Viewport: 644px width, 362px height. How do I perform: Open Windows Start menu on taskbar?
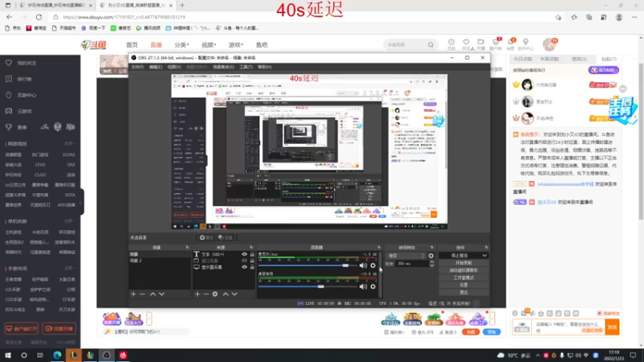tap(8, 356)
